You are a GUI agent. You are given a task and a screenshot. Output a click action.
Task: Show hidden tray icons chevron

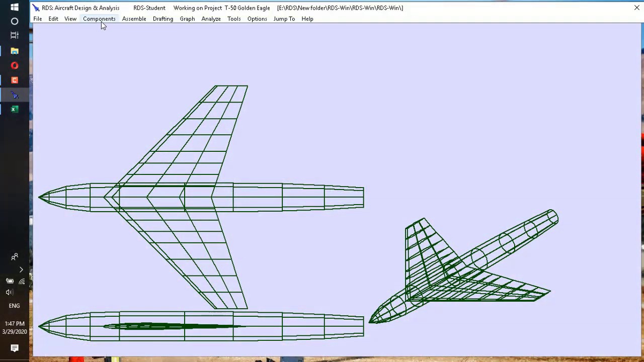click(x=21, y=270)
